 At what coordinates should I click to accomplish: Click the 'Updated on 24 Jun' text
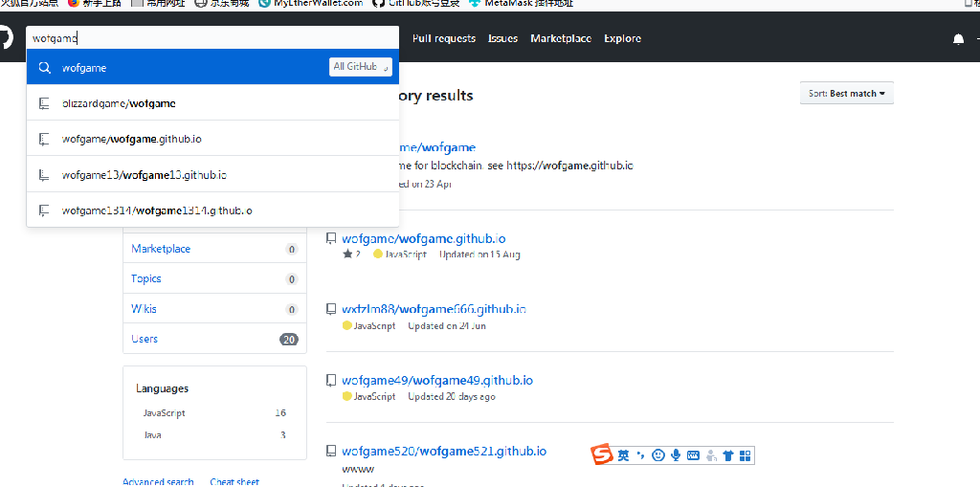coord(447,325)
